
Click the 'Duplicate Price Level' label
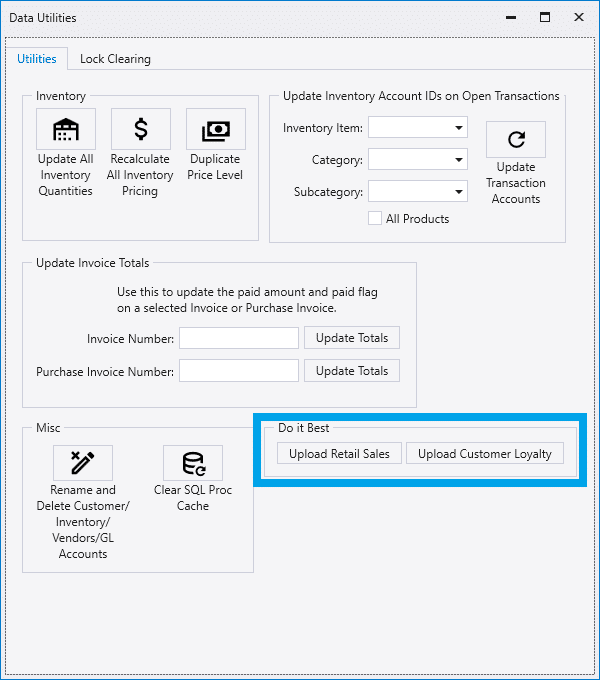coord(215,167)
